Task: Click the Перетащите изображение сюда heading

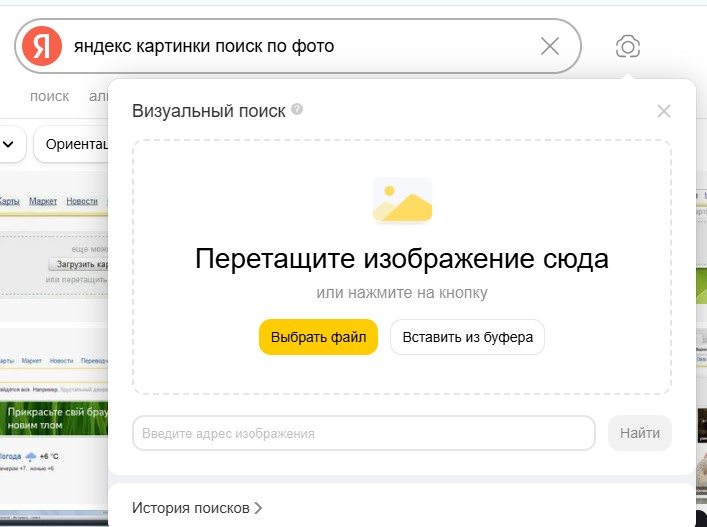Action: click(x=402, y=259)
